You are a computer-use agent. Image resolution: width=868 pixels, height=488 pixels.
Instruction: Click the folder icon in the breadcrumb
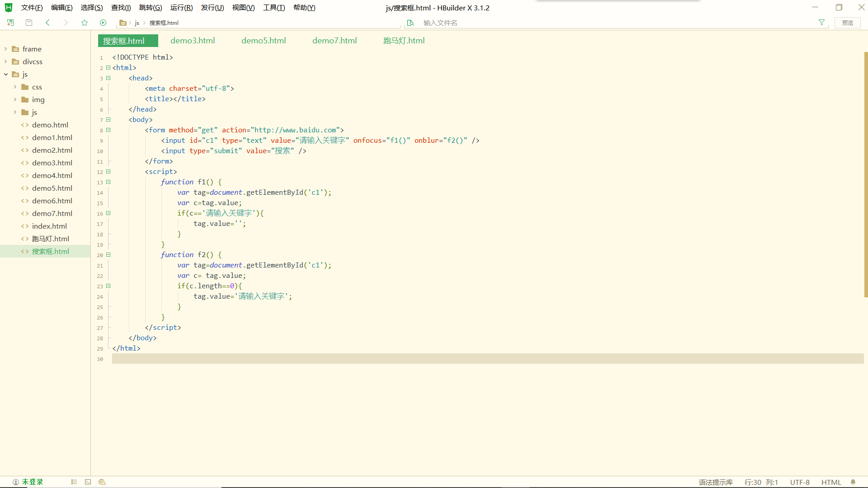(x=123, y=23)
